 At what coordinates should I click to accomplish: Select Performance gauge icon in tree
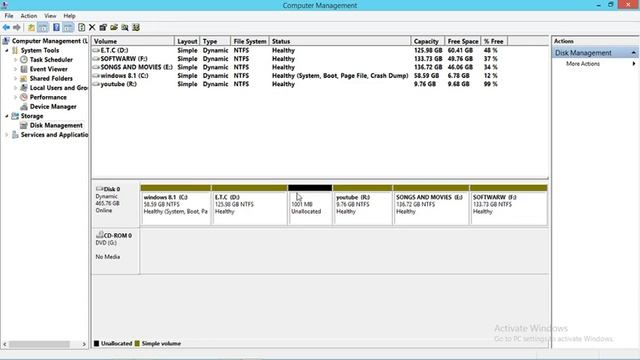(24, 97)
